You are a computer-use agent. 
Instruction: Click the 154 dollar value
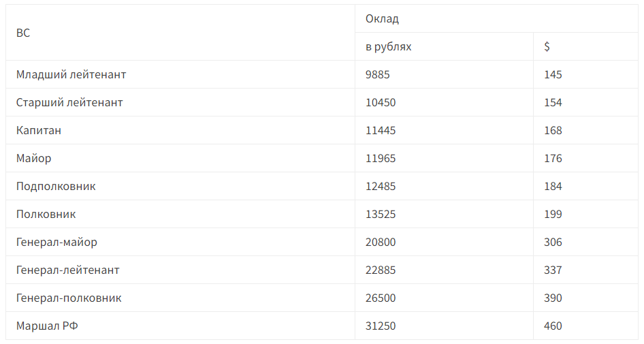(553, 103)
